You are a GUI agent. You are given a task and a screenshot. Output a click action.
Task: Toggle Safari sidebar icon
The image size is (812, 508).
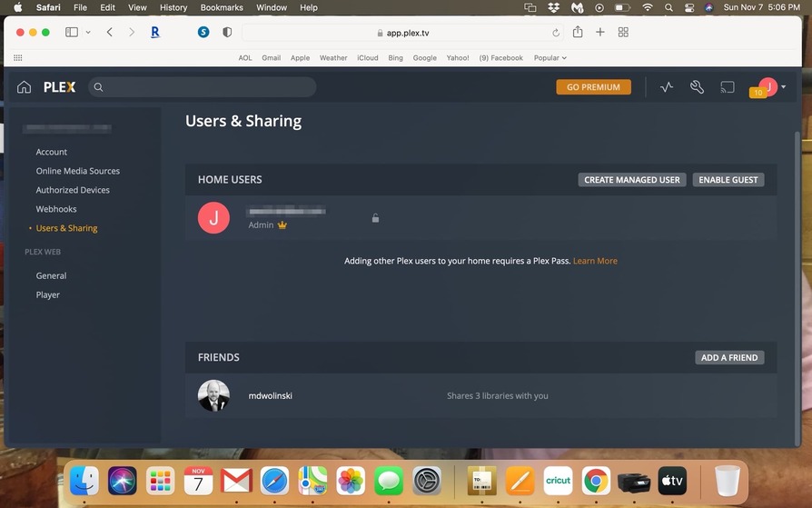pyautogui.click(x=72, y=32)
